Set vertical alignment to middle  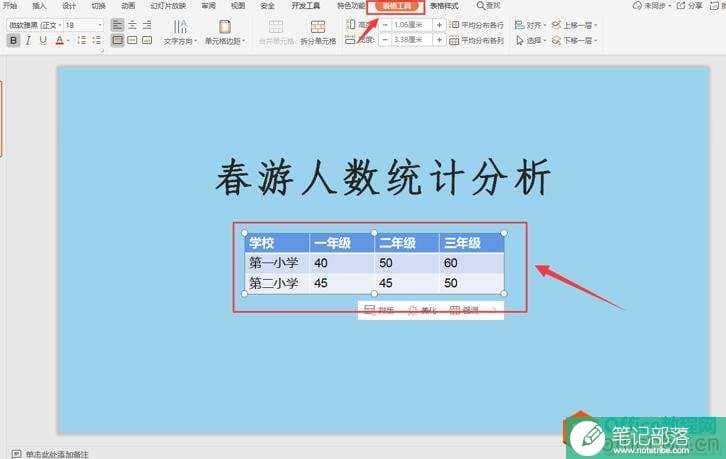[x=132, y=41]
